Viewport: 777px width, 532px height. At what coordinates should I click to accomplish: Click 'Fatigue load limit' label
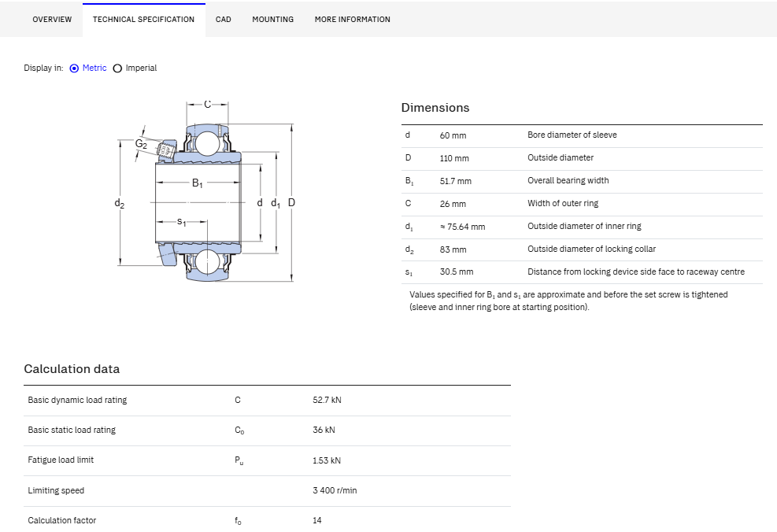pos(61,460)
